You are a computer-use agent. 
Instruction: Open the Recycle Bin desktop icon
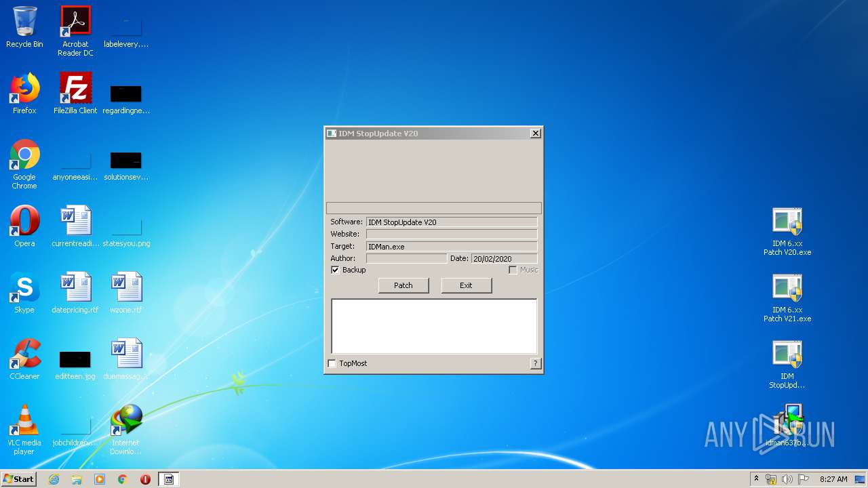[24, 27]
